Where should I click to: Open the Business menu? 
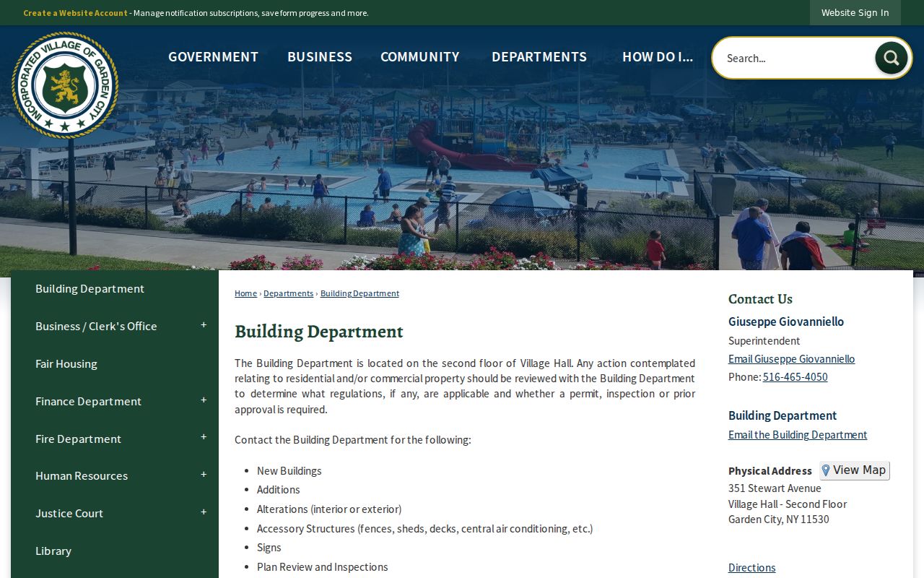click(x=320, y=56)
